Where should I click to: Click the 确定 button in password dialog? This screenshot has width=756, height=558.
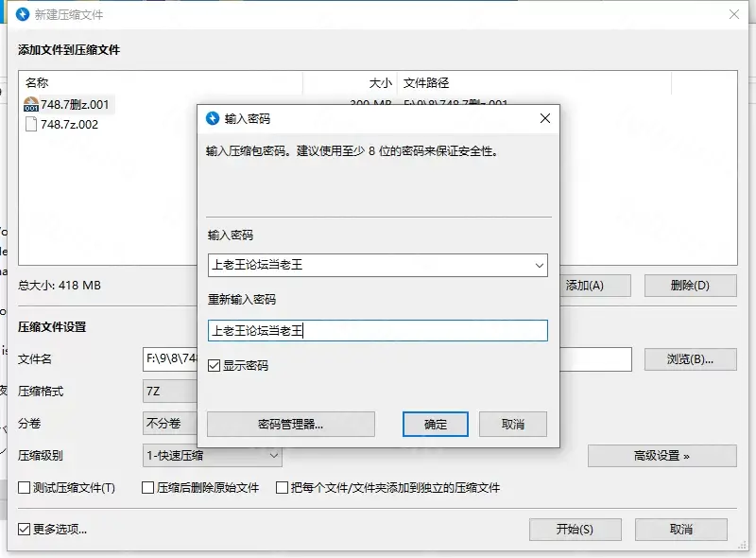pyautogui.click(x=436, y=425)
